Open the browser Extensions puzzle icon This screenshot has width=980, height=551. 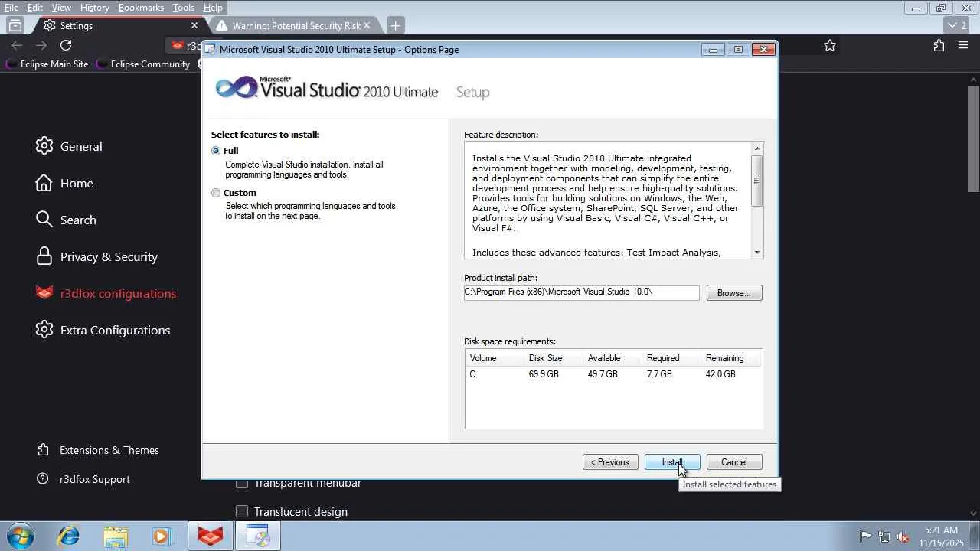pyautogui.click(x=939, y=45)
